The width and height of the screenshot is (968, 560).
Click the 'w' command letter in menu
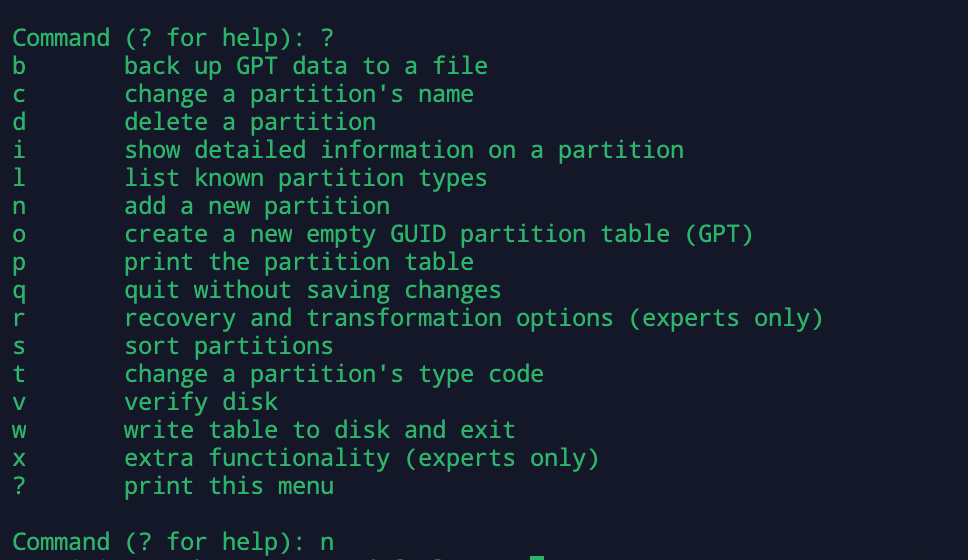pos(19,430)
